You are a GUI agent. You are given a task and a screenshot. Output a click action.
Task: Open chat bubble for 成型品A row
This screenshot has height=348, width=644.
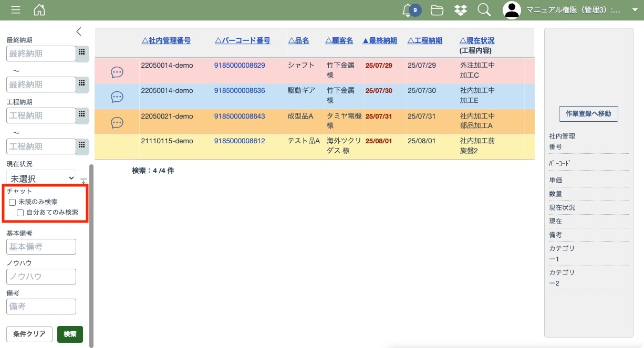pos(117,123)
